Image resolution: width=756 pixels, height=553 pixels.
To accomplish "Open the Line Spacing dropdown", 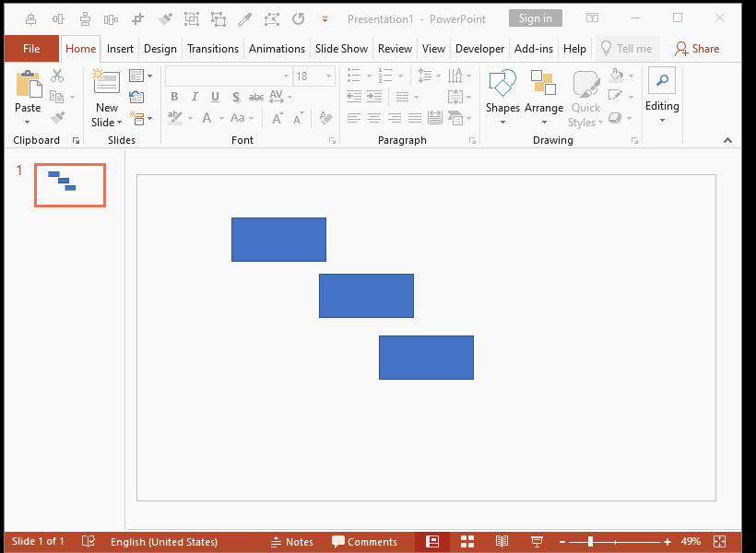I will [x=429, y=76].
